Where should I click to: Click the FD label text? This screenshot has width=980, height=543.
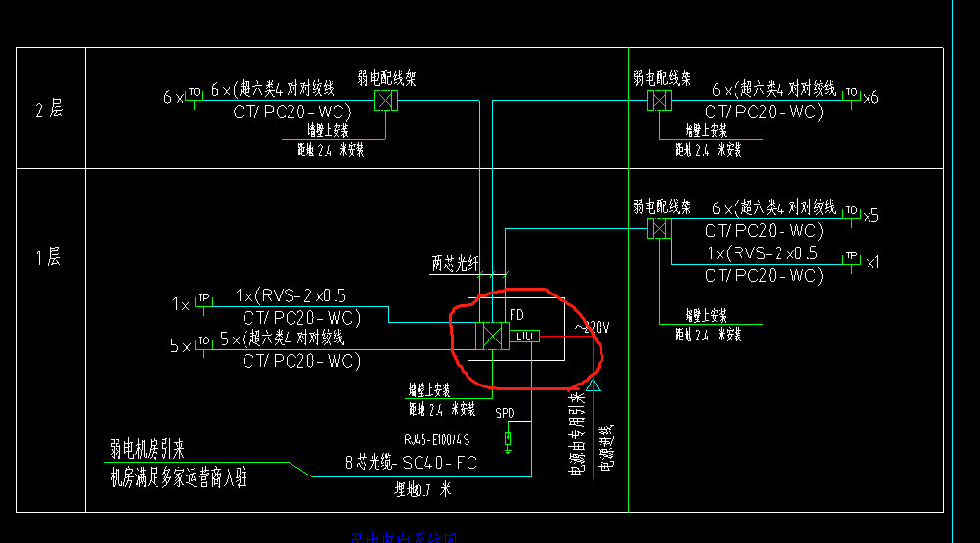pyautogui.click(x=516, y=315)
